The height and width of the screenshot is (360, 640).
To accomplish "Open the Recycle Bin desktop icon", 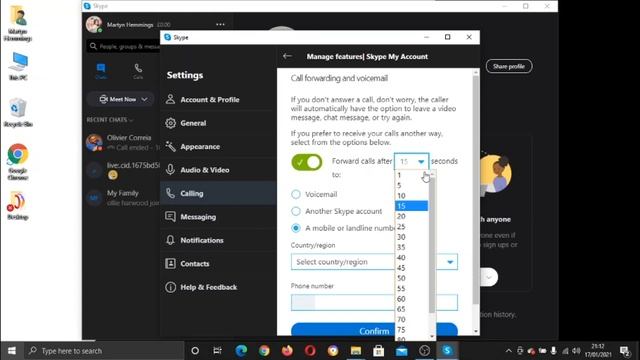I will tap(18, 113).
